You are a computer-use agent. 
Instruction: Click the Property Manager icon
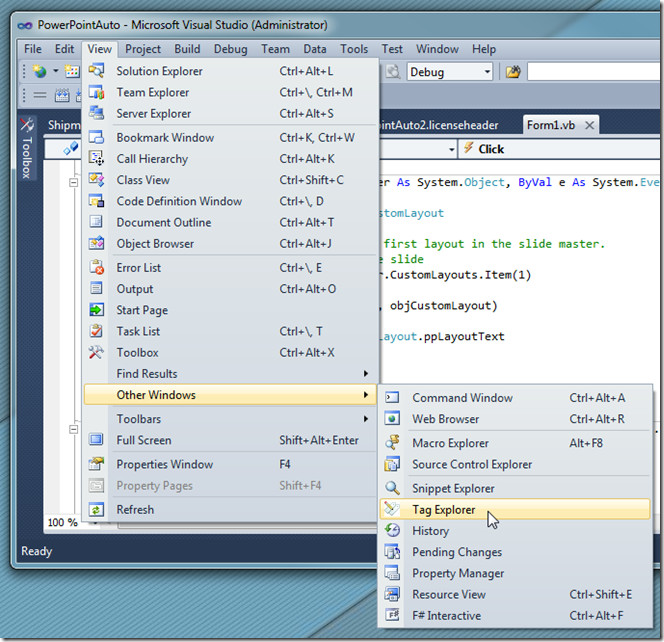pos(392,573)
